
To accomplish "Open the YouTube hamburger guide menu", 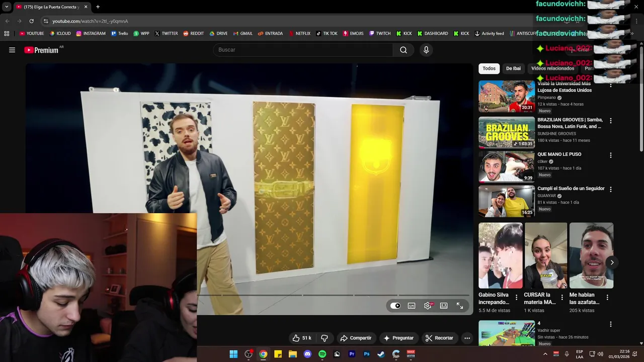I will pos(12,50).
